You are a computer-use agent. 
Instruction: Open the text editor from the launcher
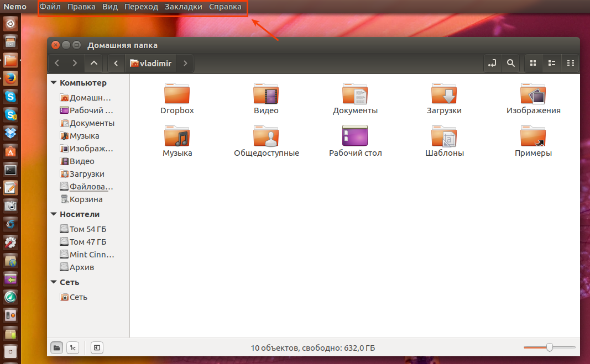[x=11, y=188]
